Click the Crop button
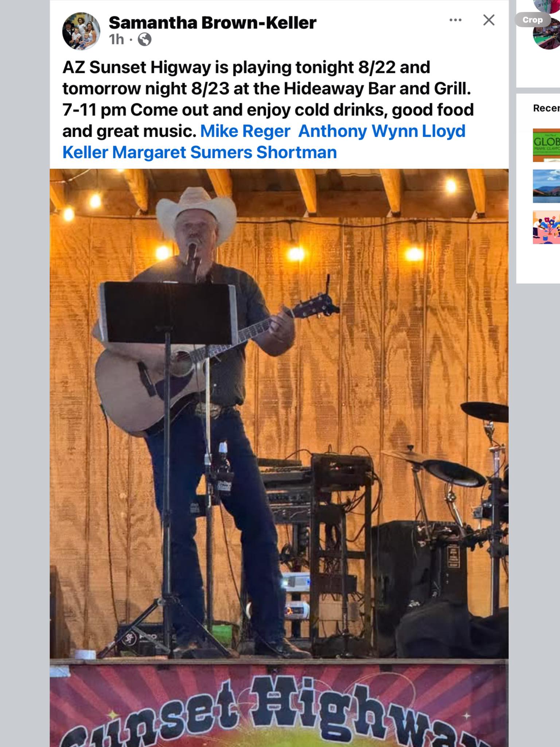This screenshot has height=747, width=560. [533, 20]
